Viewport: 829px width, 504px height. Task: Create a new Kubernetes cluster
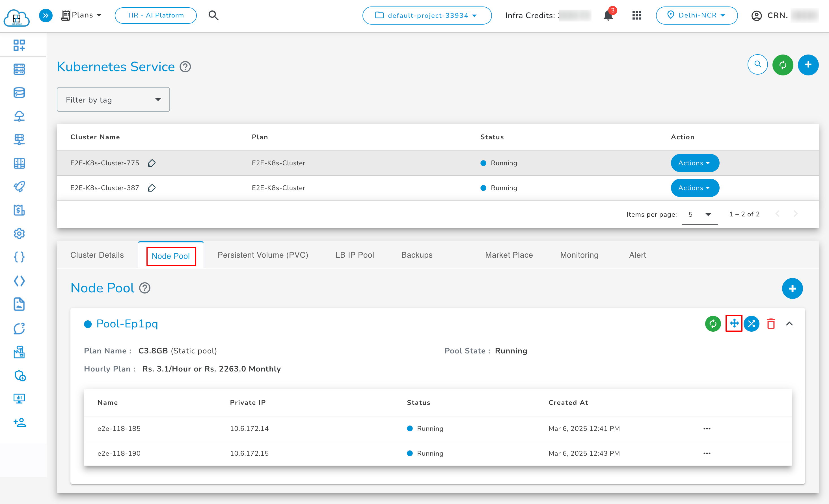pyautogui.click(x=808, y=65)
